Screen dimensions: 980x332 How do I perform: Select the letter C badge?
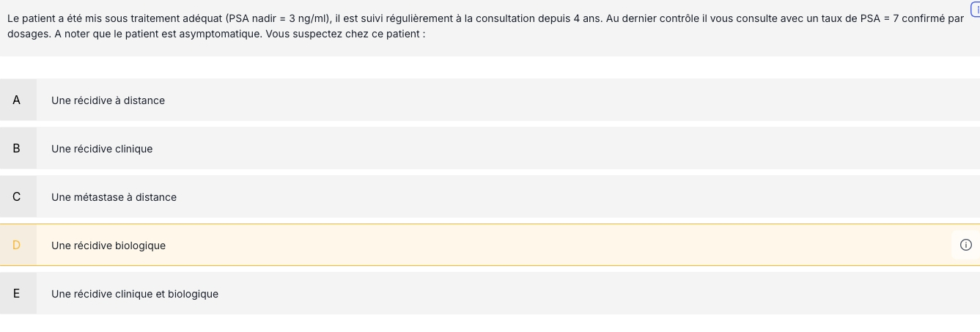(x=18, y=196)
